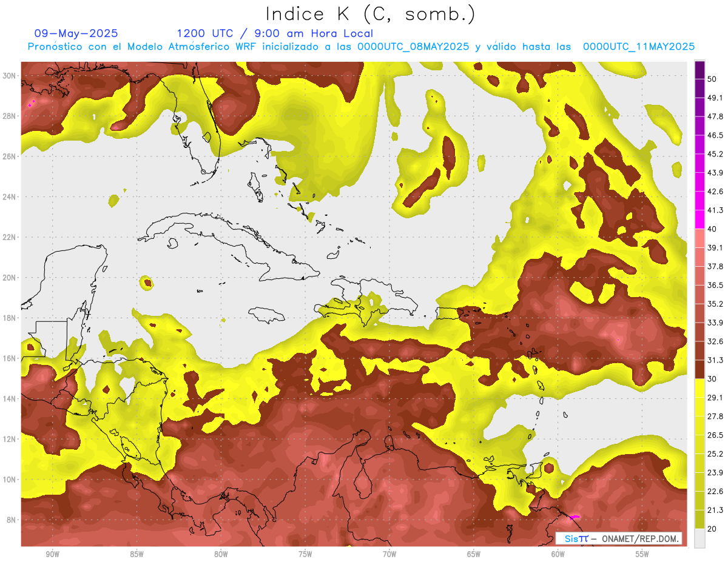Screen dimensions: 728x562
Task: Click the color bar value 37.8
Action: tap(716, 266)
